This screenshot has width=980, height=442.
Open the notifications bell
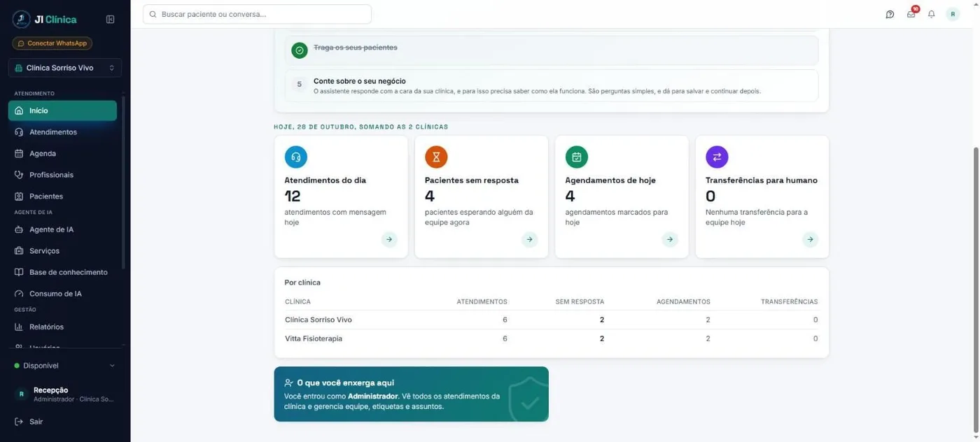point(931,14)
